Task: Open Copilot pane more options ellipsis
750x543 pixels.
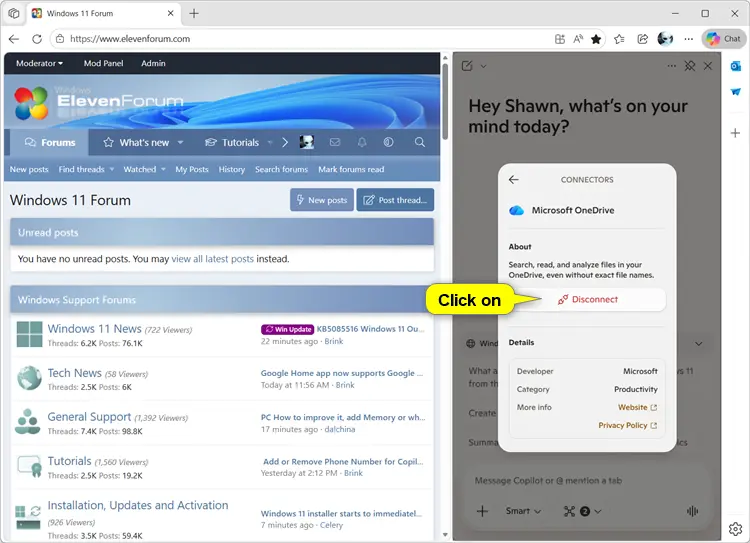Action: [672, 66]
